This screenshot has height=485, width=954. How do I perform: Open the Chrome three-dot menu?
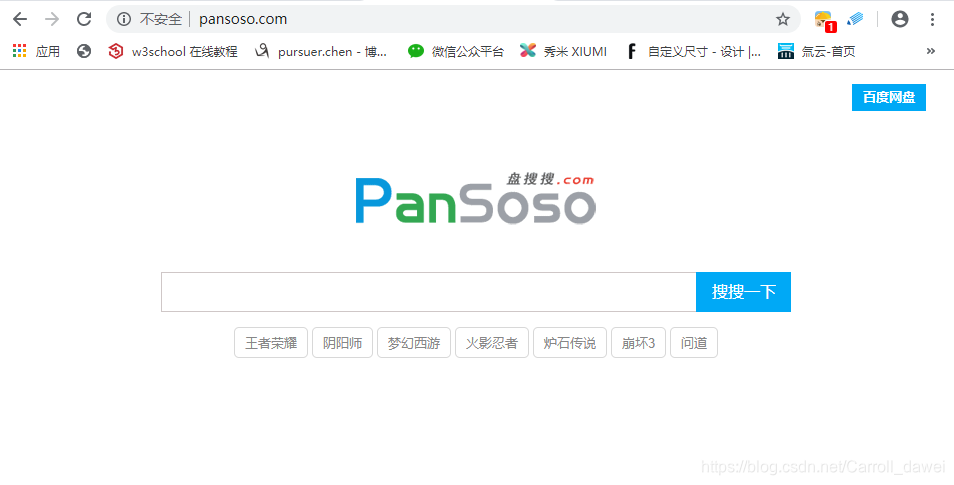point(932,19)
